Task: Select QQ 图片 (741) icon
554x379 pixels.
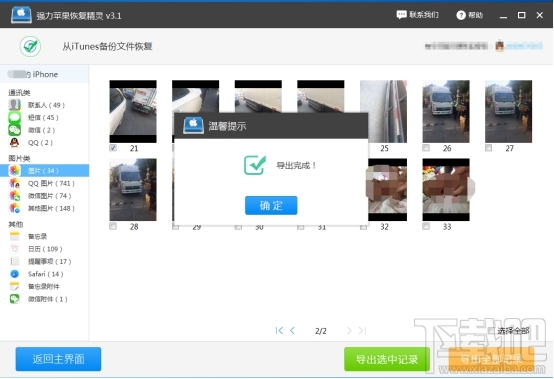Action: 14,183
